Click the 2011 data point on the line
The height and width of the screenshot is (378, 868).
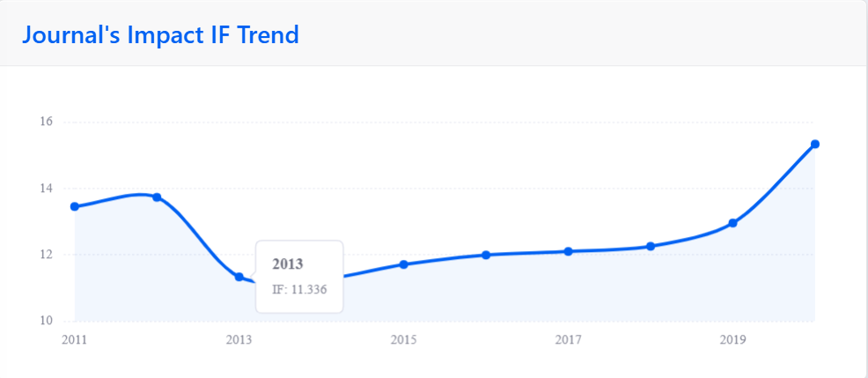[75, 206]
